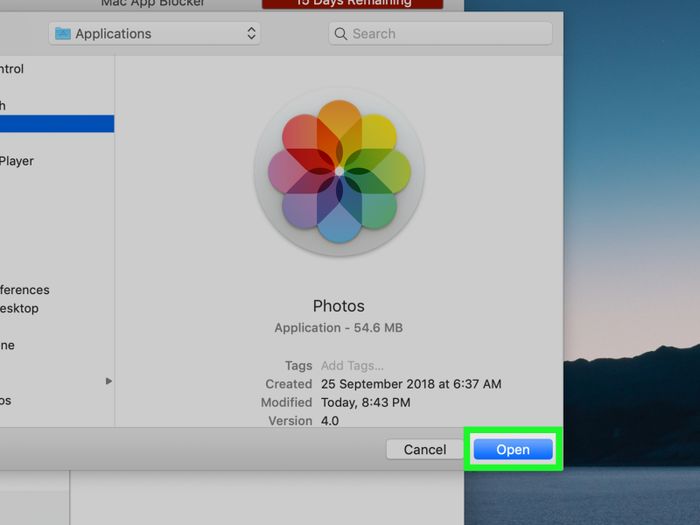This screenshot has width=700, height=525.
Task: Choose the list entry ending in 'ferences'
Action: [x=25, y=290]
